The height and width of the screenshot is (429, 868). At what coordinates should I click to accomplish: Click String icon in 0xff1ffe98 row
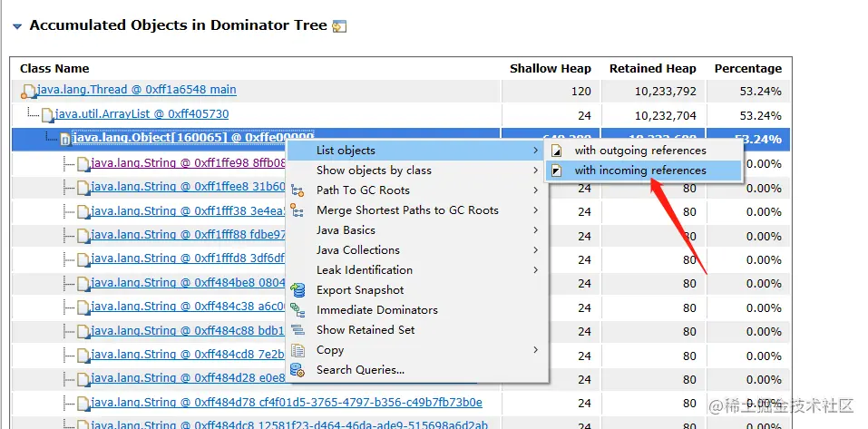pos(83,164)
